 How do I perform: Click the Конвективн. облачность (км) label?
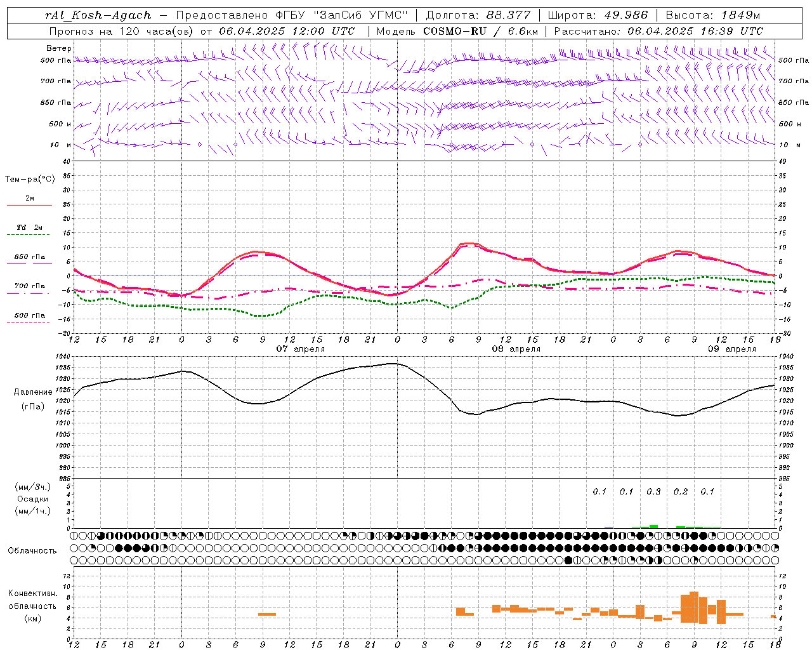[32, 606]
